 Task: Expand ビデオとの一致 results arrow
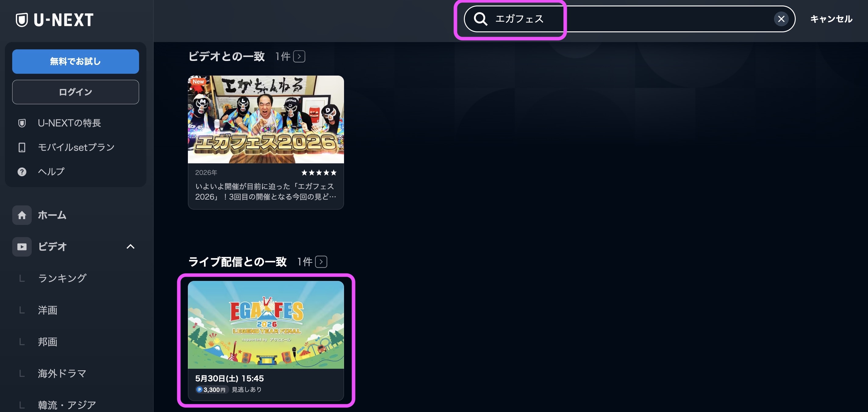[x=299, y=57]
